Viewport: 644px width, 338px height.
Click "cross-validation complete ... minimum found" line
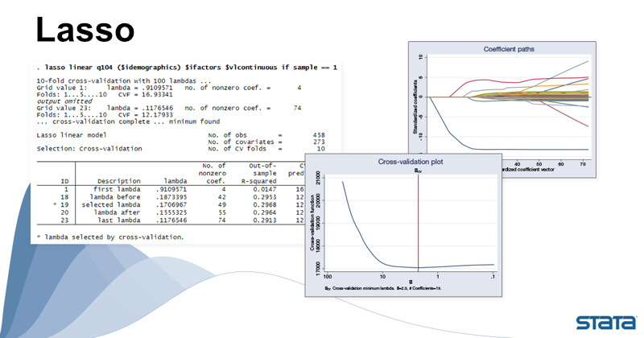128,122
